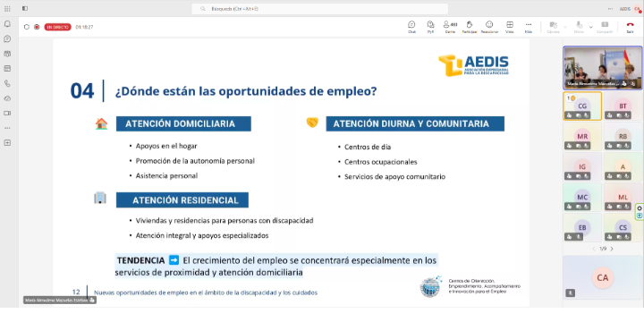Expand camera options dropdown arrow
Viewport: 644px width, 322px height.
[565, 27]
